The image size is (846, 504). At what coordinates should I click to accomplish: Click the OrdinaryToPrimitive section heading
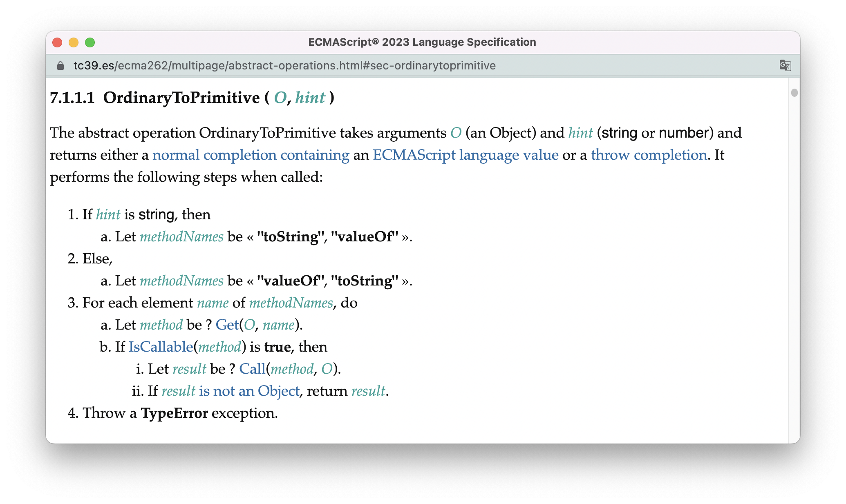[181, 98]
